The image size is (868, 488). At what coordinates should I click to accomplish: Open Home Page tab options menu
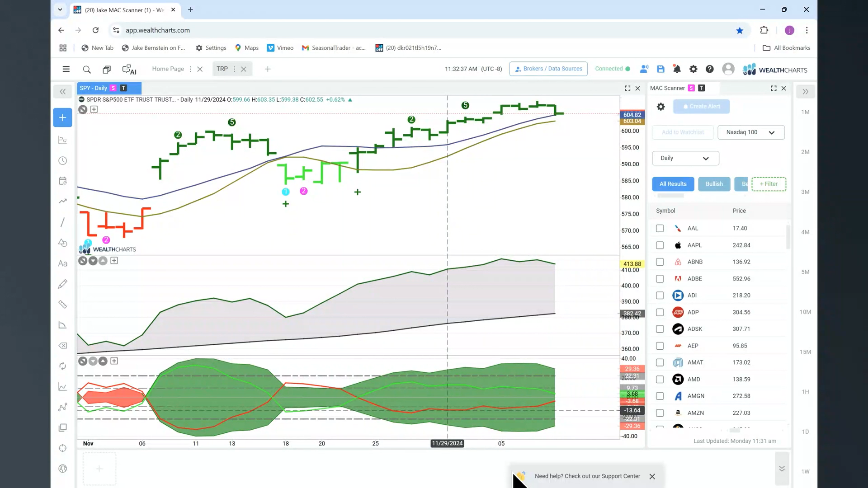[x=190, y=69]
